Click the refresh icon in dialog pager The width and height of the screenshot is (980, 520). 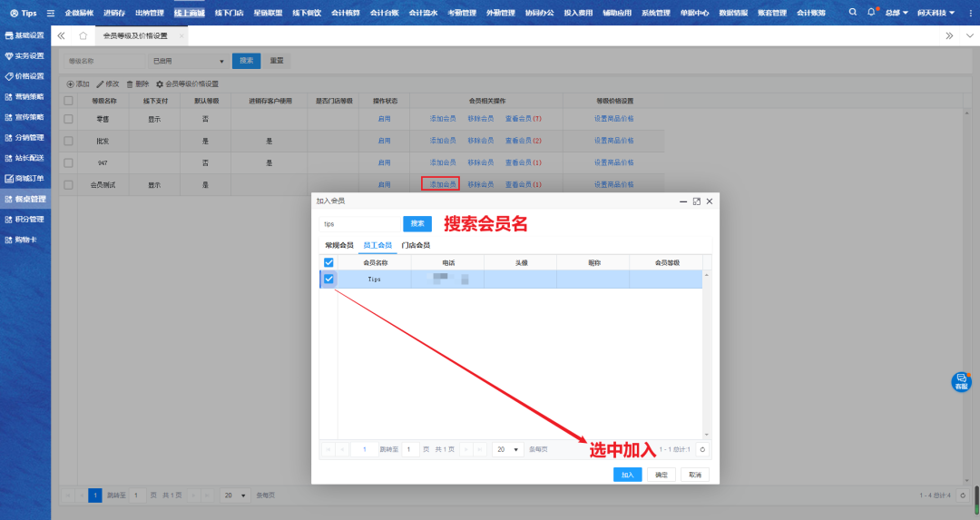(x=701, y=449)
